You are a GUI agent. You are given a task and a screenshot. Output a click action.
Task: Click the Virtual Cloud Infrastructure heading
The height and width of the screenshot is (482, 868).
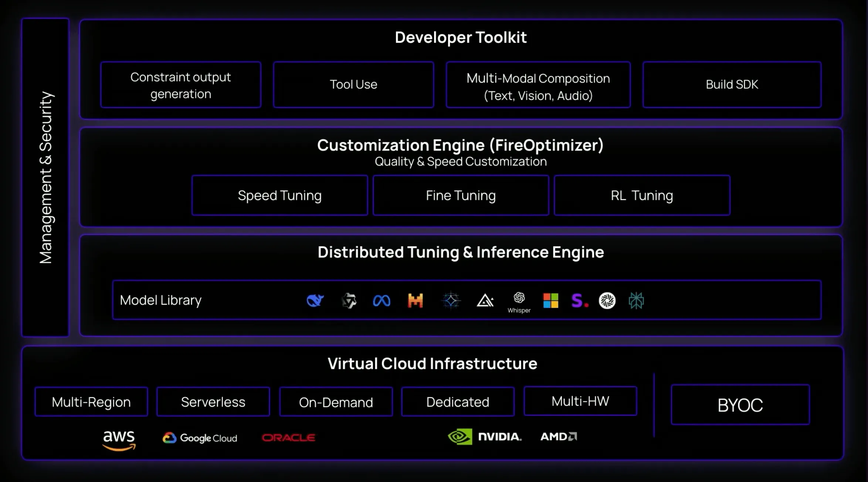click(x=433, y=363)
